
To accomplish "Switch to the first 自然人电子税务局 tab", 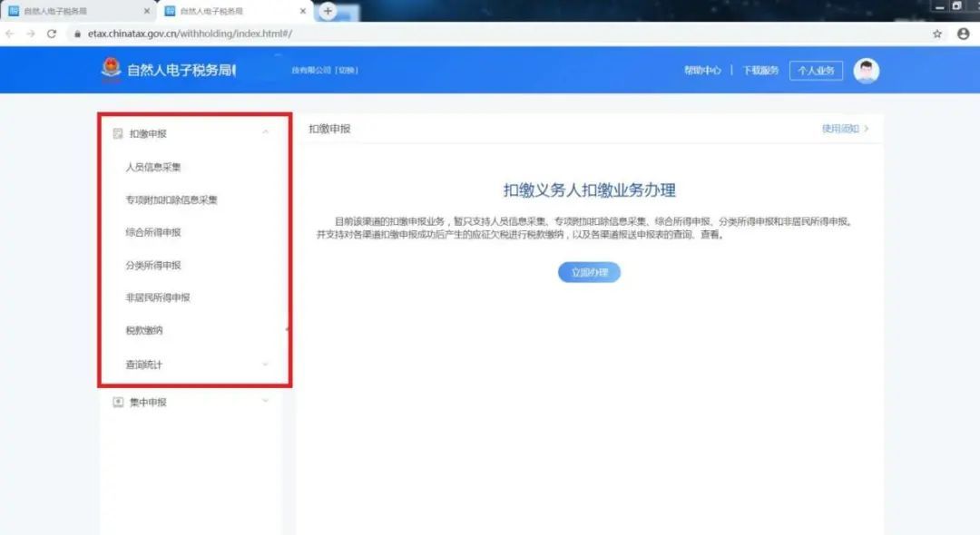I will (x=78, y=11).
